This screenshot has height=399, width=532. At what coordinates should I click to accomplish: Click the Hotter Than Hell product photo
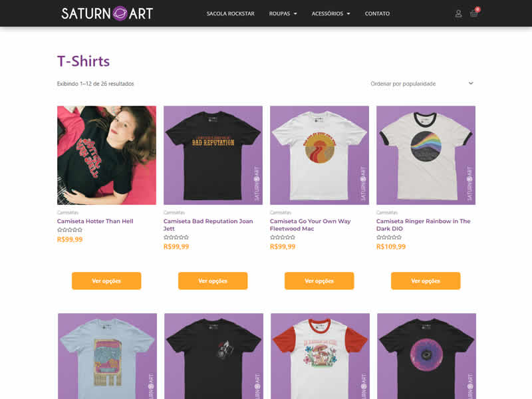click(x=106, y=155)
